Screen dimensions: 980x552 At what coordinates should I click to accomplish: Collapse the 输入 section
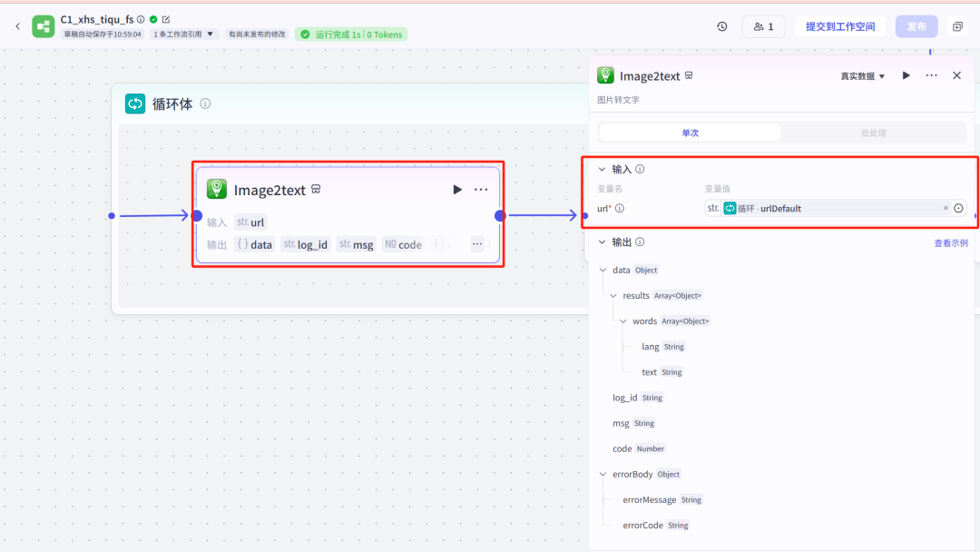602,170
